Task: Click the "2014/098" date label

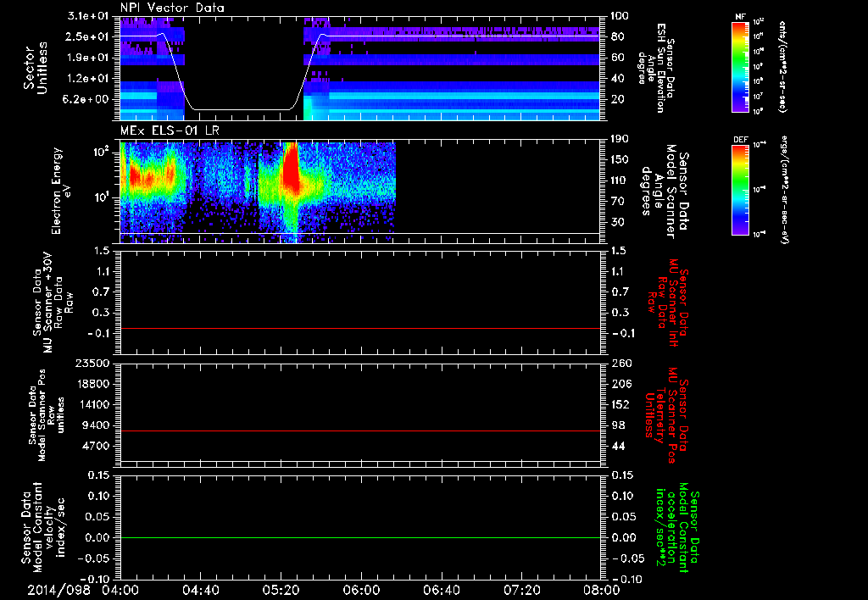Action: (x=59, y=590)
